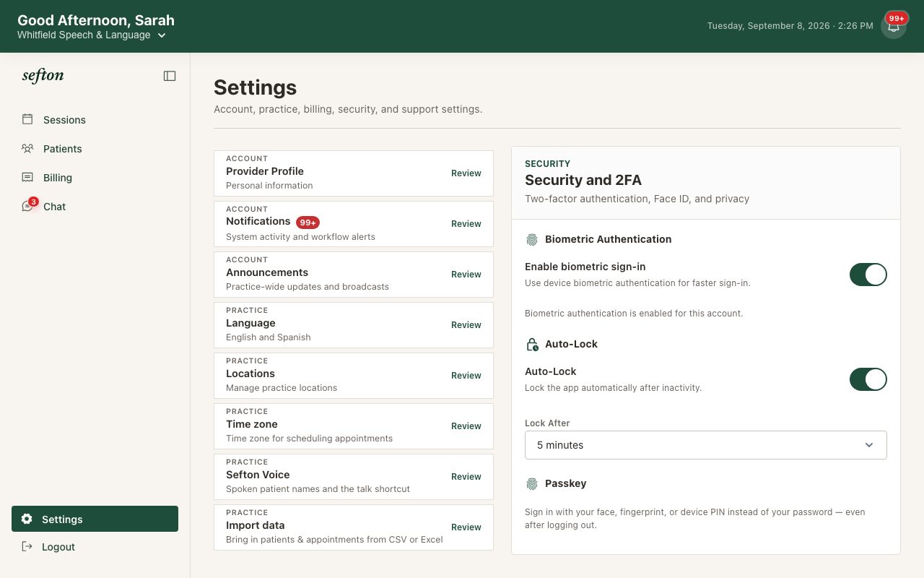Click the Sessions calendar icon
Viewport: 924px width, 578px height.
pos(27,119)
